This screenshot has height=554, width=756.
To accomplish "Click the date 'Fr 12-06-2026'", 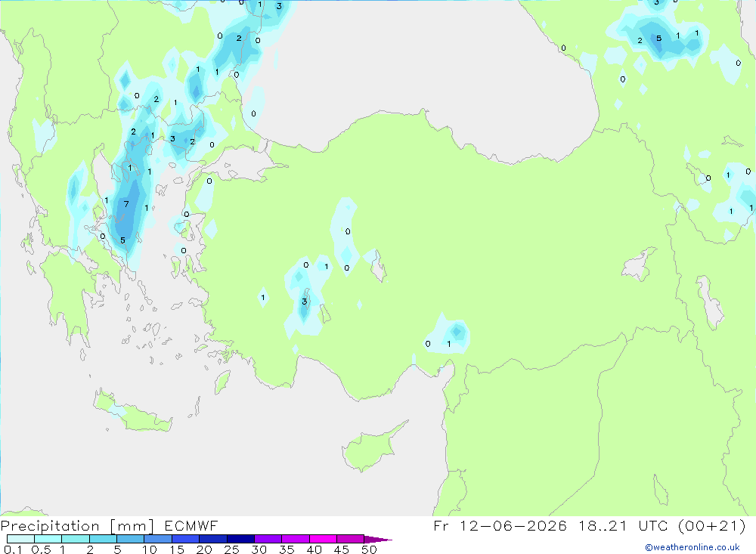I will point(500,525).
